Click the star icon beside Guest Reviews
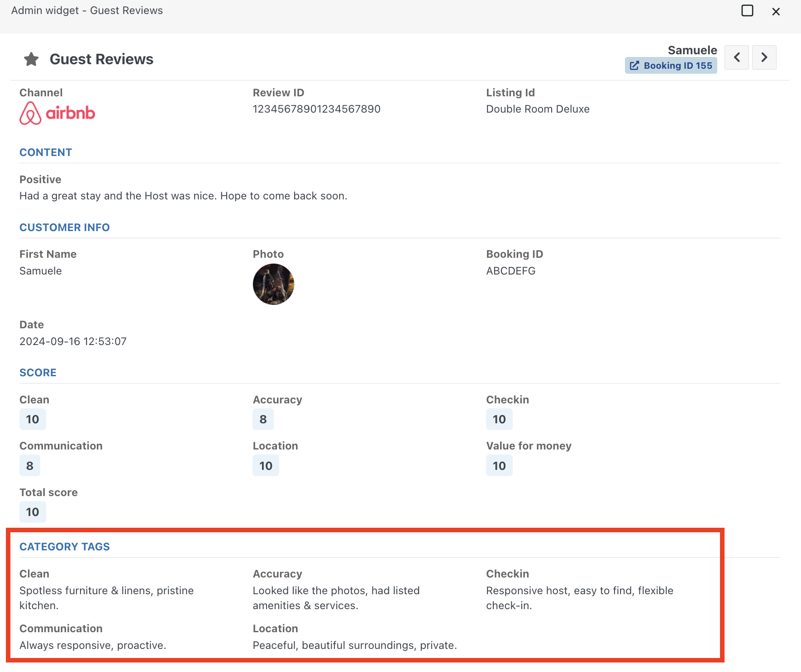 tap(31, 59)
